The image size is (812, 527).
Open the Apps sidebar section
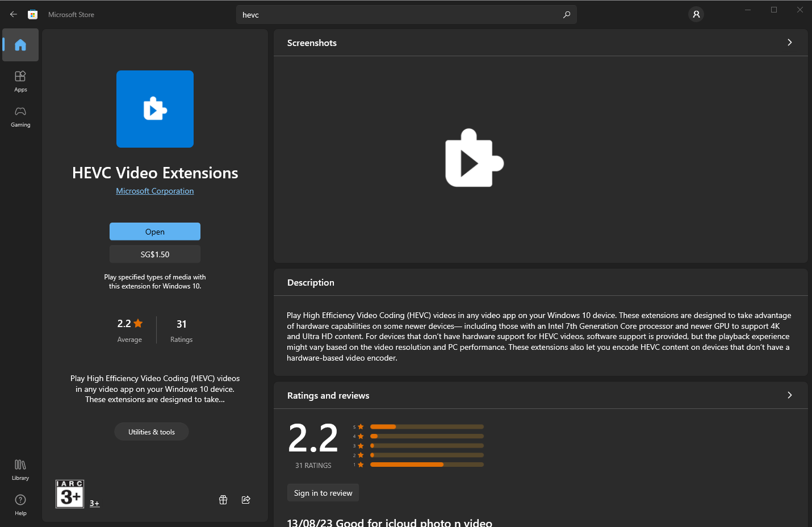[20, 81]
